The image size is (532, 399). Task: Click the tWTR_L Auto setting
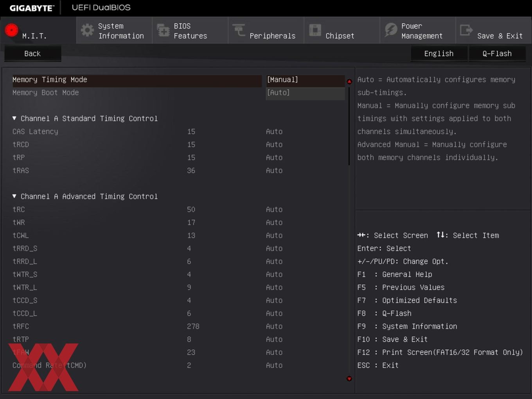click(x=274, y=287)
